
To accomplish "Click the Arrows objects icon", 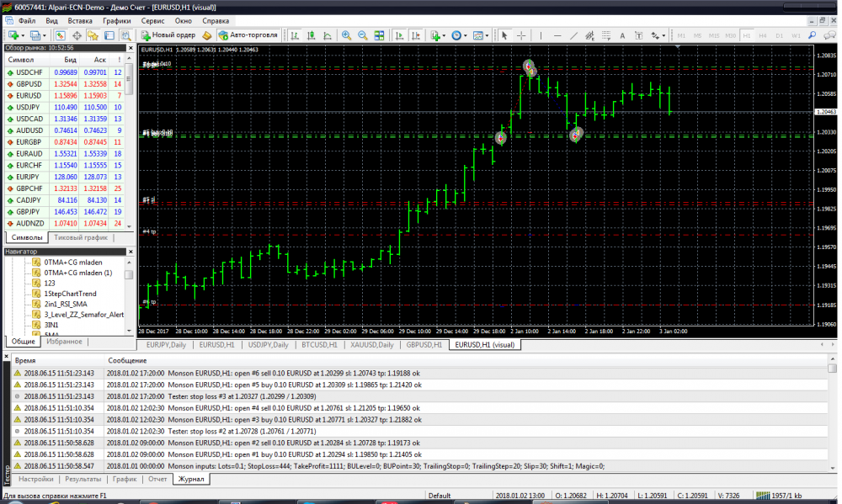I will click(655, 35).
